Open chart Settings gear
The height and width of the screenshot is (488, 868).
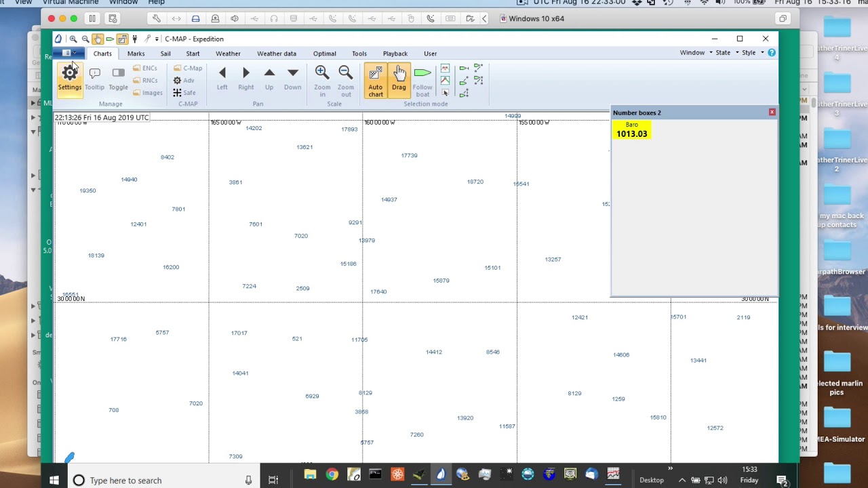[69, 80]
